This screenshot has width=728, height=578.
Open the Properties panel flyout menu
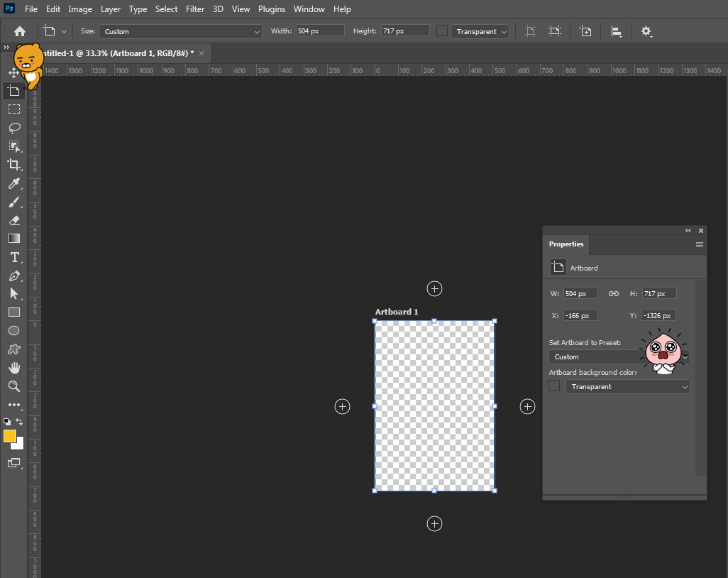point(699,244)
